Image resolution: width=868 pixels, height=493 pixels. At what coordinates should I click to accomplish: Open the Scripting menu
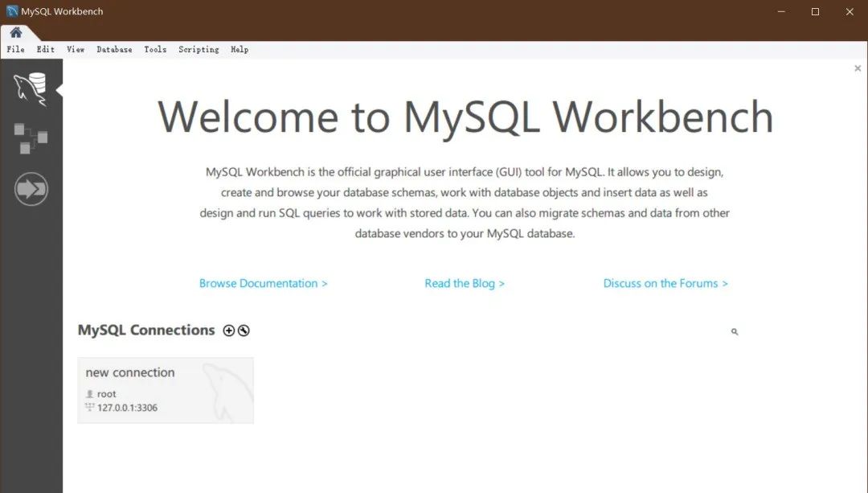(199, 49)
